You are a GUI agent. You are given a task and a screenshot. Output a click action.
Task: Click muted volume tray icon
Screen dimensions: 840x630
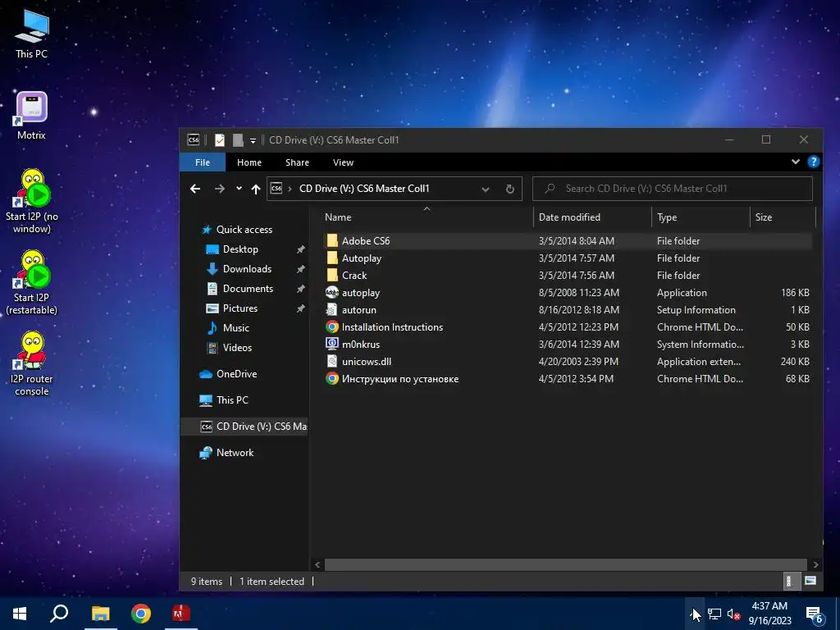pyautogui.click(x=733, y=614)
